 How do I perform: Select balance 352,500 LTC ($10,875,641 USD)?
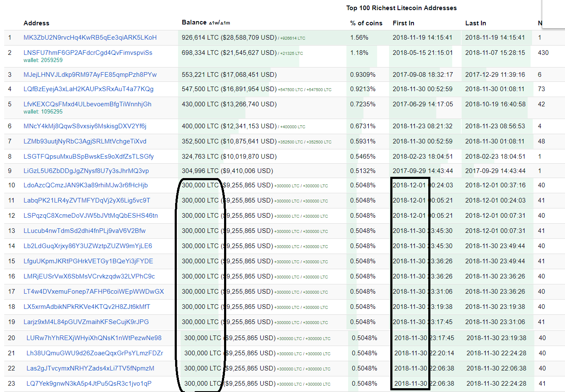pos(229,141)
